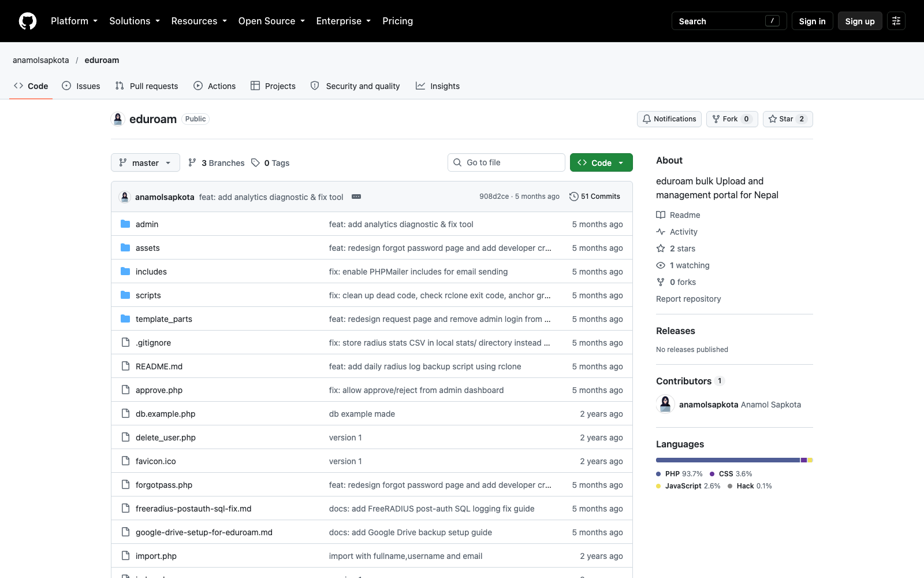Screen dimensions: 924x578
Task: Open the forgotpass.php file
Action: point(164,485)
